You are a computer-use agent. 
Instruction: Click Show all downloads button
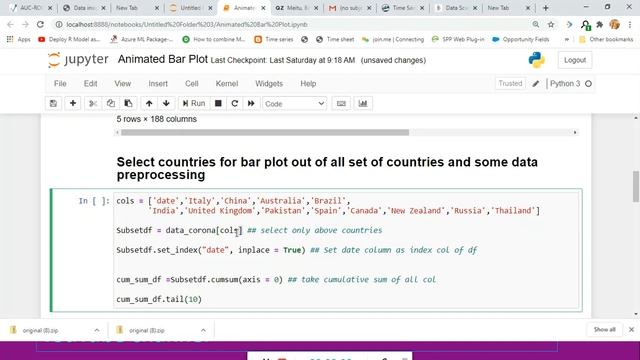[604, 329]
